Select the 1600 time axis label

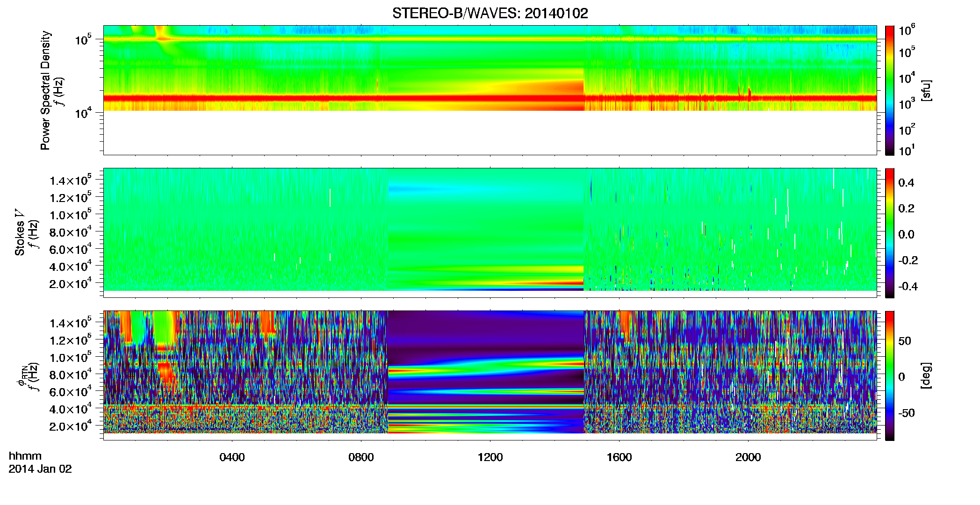[619, 457]
